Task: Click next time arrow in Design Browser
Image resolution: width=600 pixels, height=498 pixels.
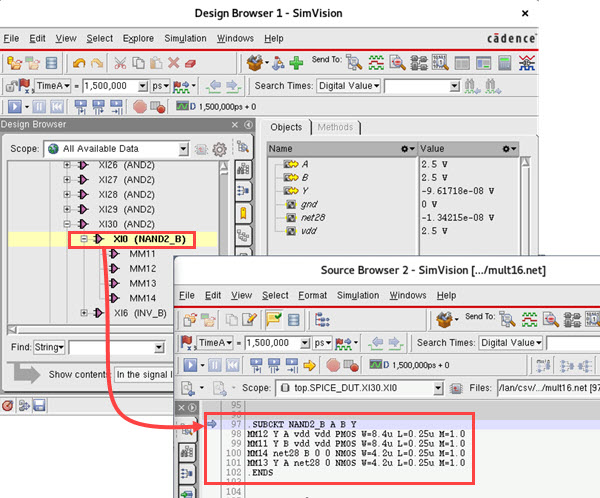Action: [x=233, y=86]
